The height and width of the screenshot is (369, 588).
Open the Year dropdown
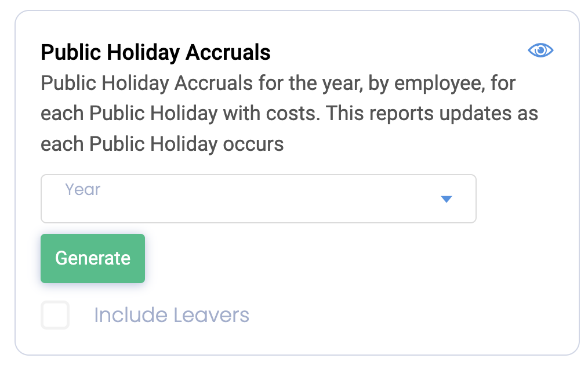[x=258, y=199]
